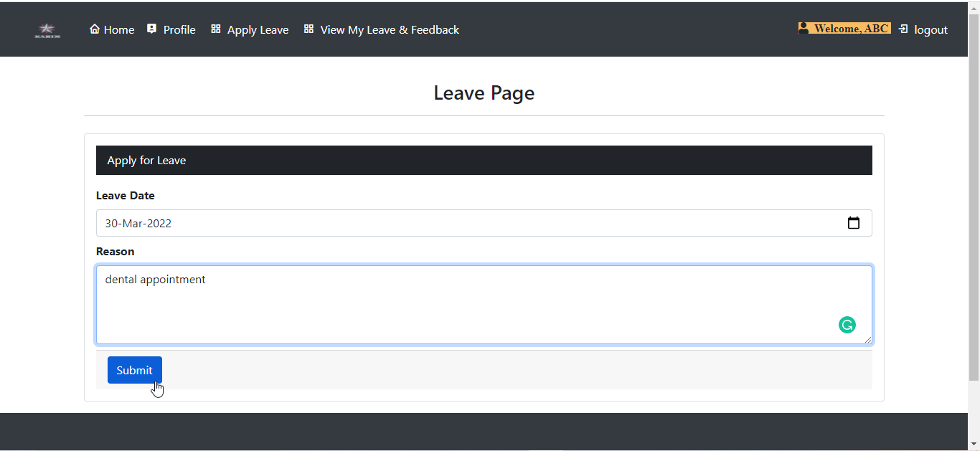Click inside the Reason text area

click(x=430, y=301)
